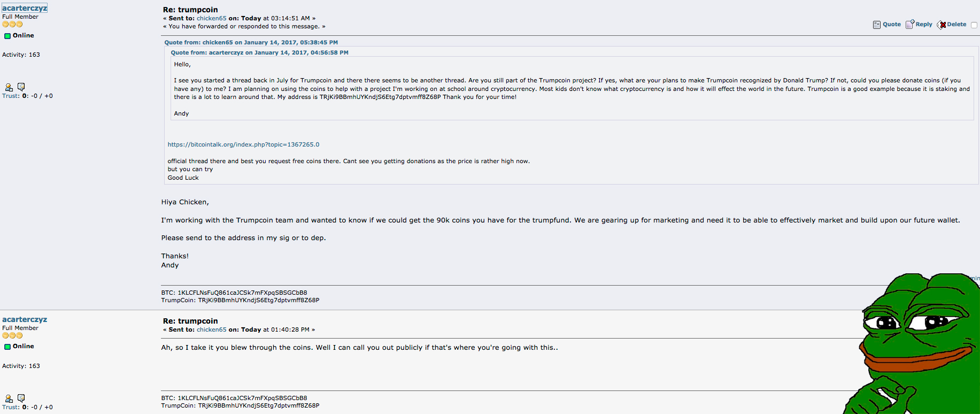Open the first acarterczyz username link
Screen dimensions: 980x414
pyautogui.click(x=25, y=8)
